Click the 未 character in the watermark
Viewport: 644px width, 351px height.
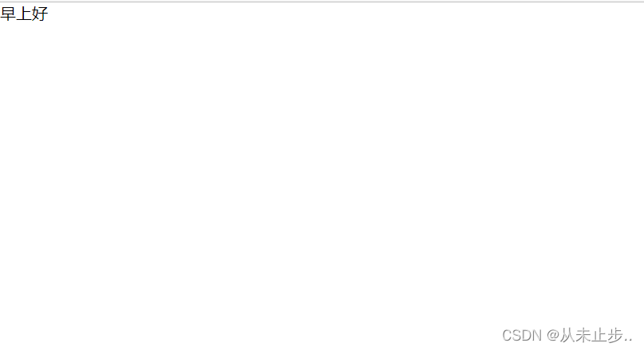[x=583, y=335]
